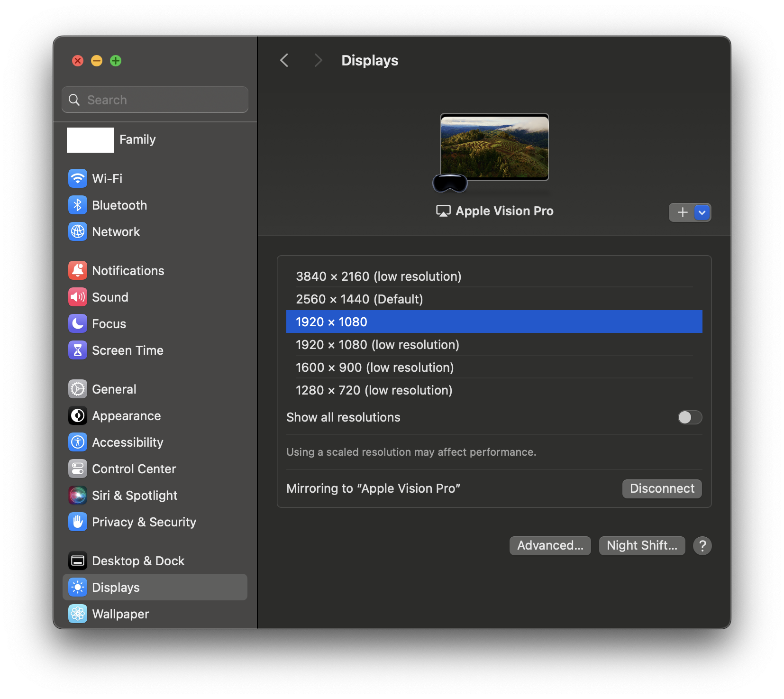
Task: Go back with the left chevron
Action: point(284,60)
